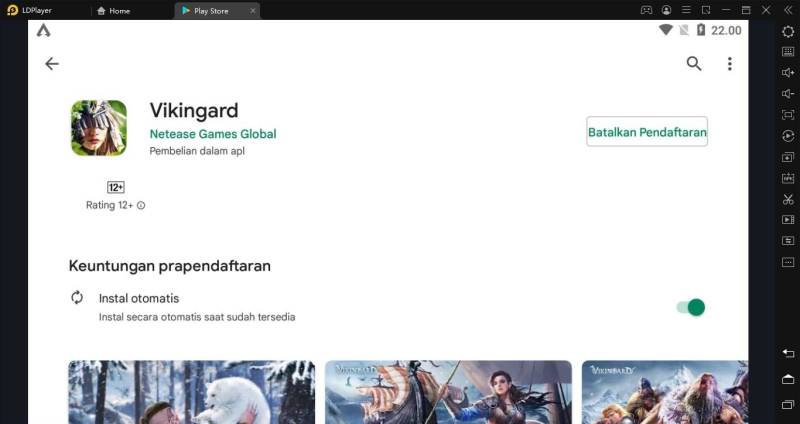Viewport: 800px width, 424px height.
Task: Collapse the sidebar with double chevron
Action: [788, 10]
